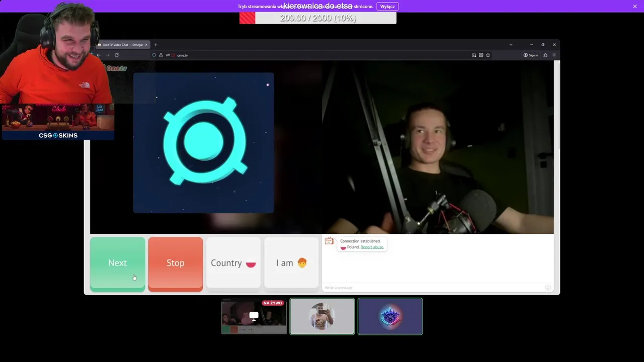Viewport: 644px width, 362px height.
Task: Click the address bar showing ome.tv
Action: click(322, 55)
